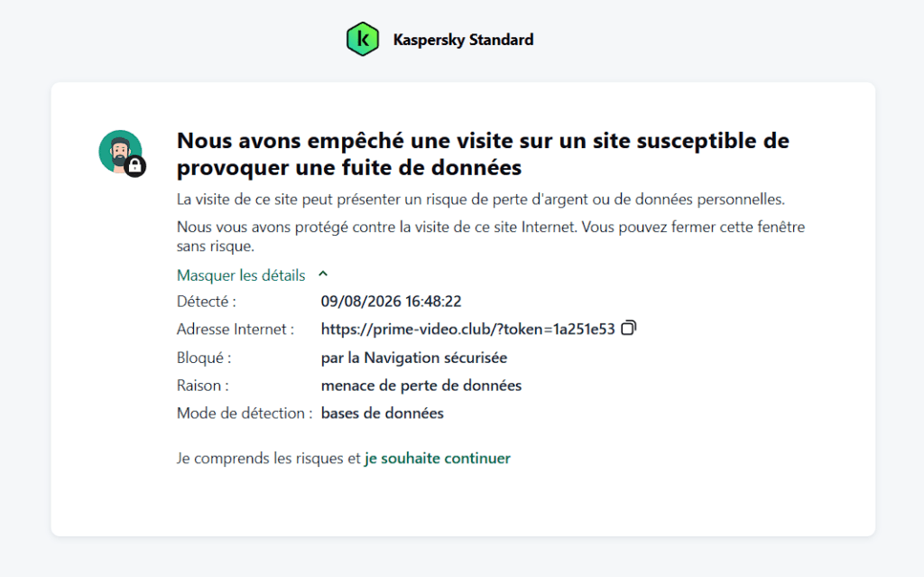Viewport: 924px width, 577px height.
Task: Click the 'Mode de détection :' label
Action: [x=245, y=413]
